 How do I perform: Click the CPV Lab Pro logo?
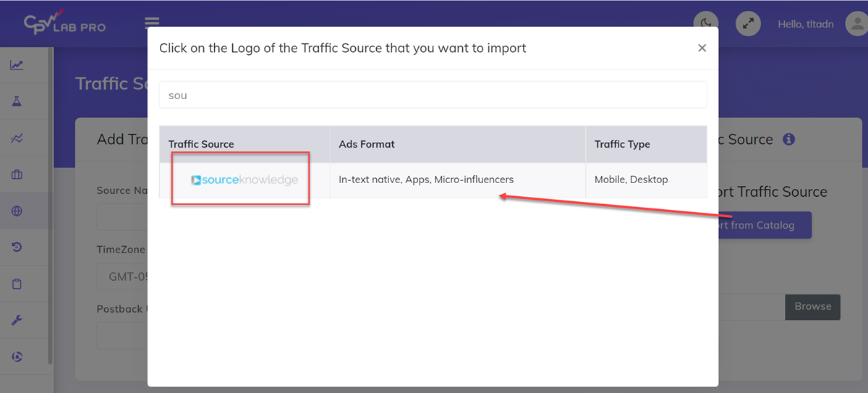[x=64, y=23]
